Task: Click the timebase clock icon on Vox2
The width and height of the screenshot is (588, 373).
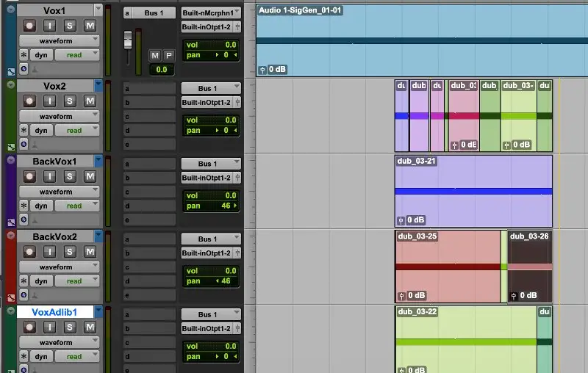Action: [24, 145]
